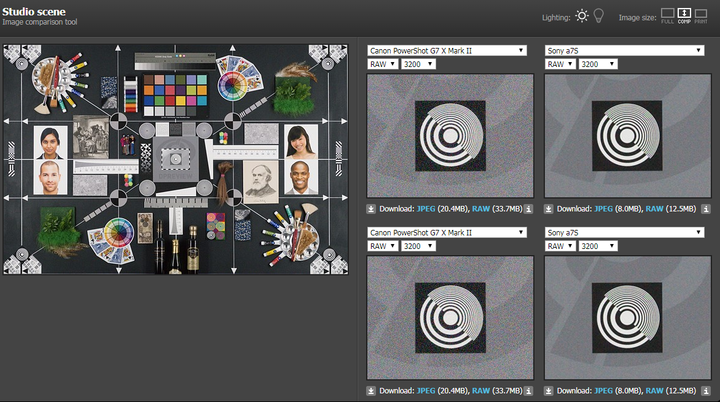Screen dimensions: 720x402
Task: Open info icon for bottom-right Sony crop
Action: click(706, 391)
